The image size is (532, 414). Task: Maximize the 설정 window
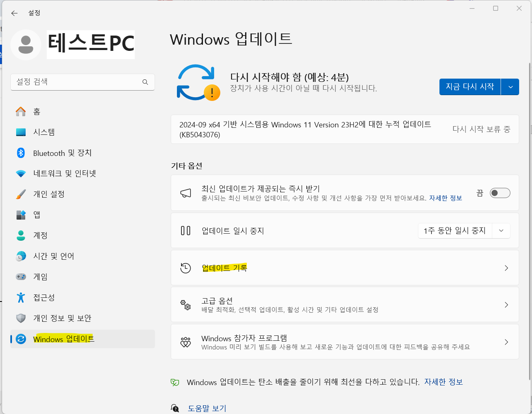(496, 8)
